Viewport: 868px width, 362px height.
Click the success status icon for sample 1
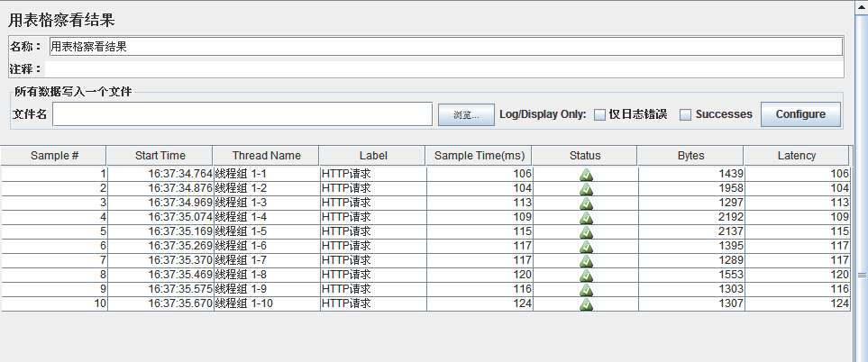tap(586, 175)
